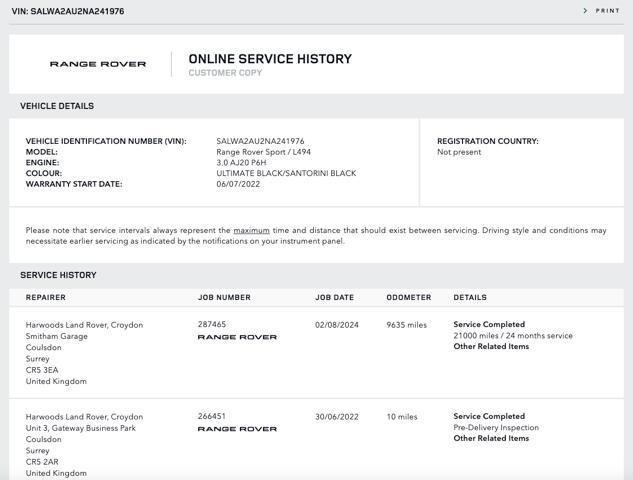Click the VIN value SALWA2AU2NA241976 in details
Viewport: 633px width, 480px height.
coord(260,141)
